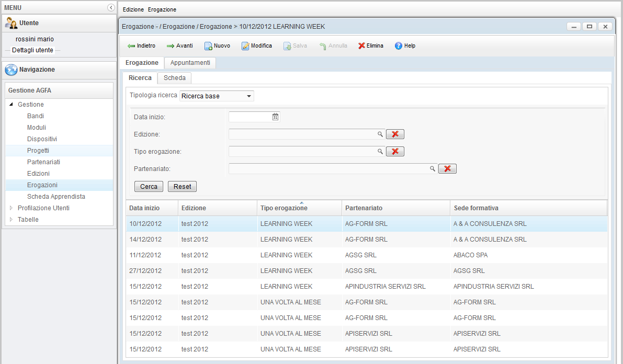Open the Data inizio calendar picker
The width and height of the screenshot is (623, 364).
(275, 117)
